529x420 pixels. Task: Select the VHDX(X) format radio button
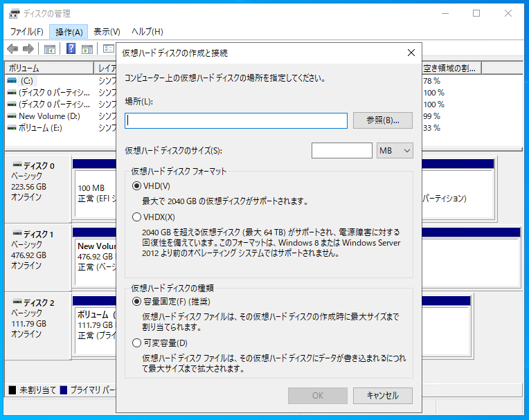pyautogui.click(x=136, y=217)
